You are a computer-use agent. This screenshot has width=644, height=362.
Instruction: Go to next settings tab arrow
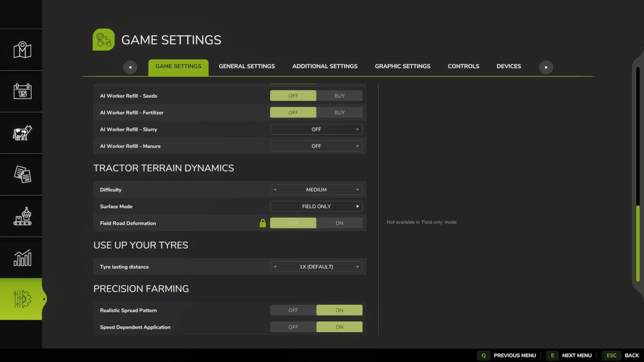(x=546, y=67)
